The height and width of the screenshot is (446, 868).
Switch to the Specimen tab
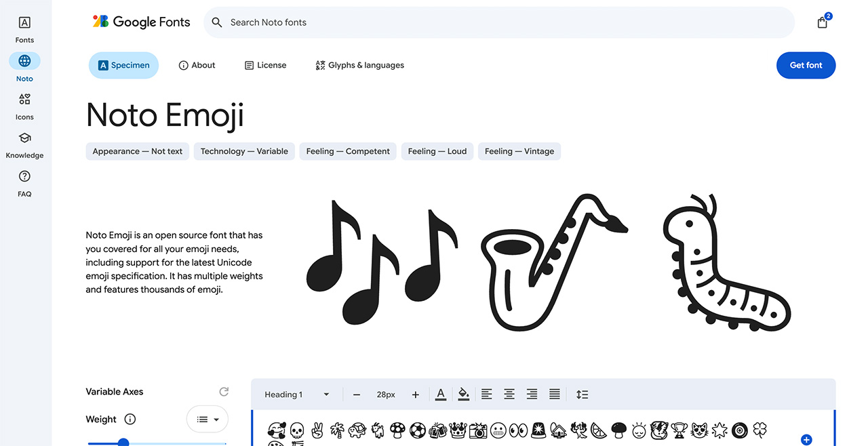click(123, 65)
